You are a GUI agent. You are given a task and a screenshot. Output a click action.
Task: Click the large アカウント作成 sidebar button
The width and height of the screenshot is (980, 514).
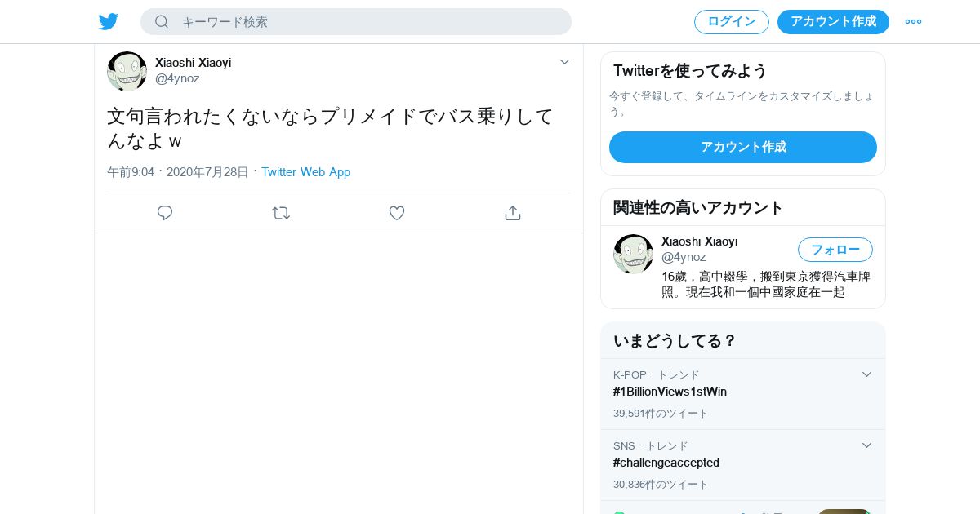743,147
